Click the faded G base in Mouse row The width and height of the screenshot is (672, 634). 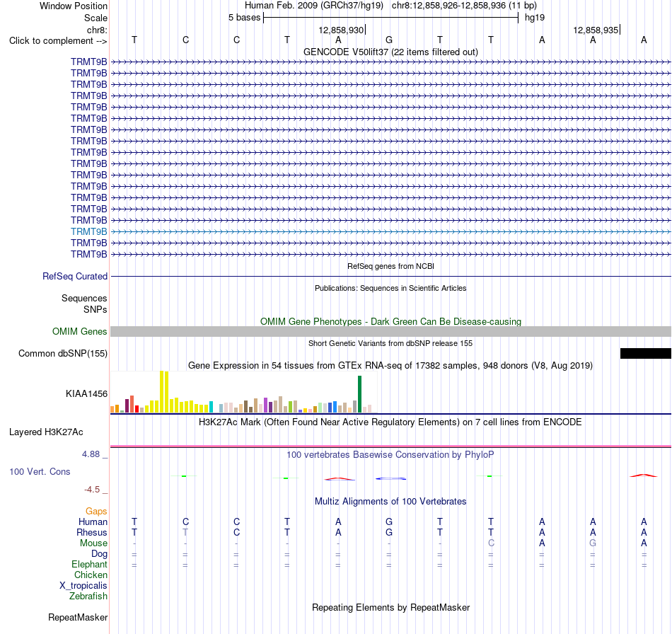pyautogui.click(x=593, y=543)
